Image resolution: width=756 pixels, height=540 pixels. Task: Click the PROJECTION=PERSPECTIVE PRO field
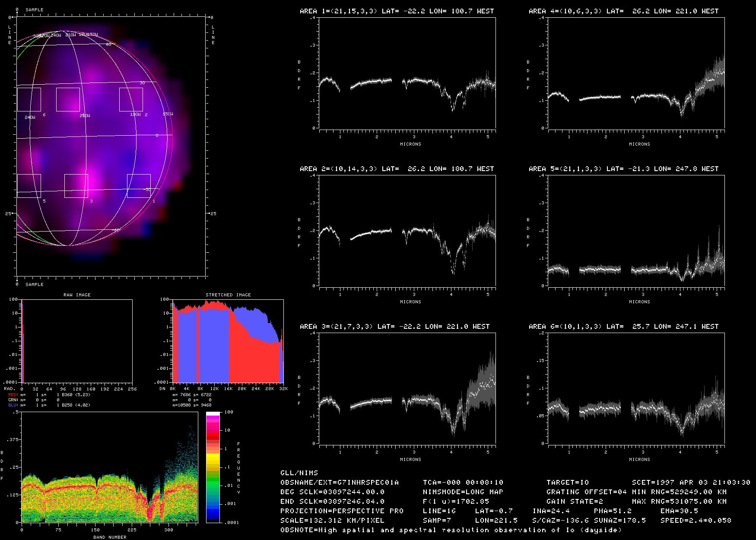tap(342, 511)
